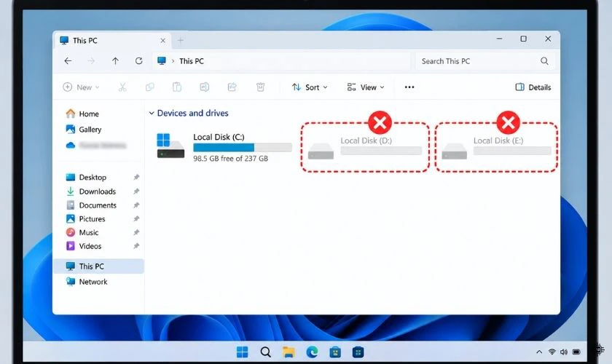Select the Local Disk (C:) drive

tap(224, 147)
